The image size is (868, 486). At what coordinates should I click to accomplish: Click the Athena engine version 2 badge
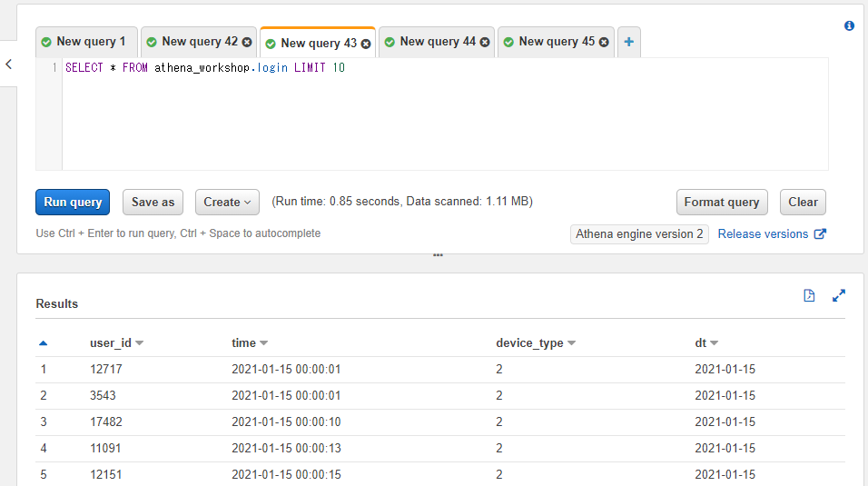639,233
